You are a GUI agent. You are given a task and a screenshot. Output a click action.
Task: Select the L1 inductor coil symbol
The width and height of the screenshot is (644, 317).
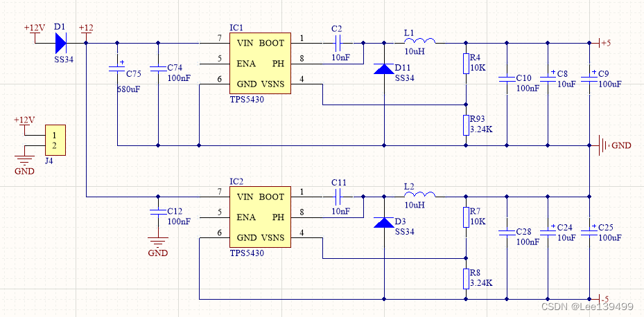pos(420,41)
